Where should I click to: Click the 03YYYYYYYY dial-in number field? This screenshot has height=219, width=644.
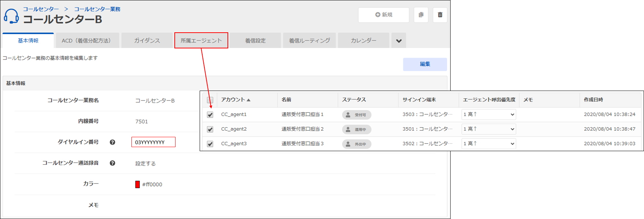click(x=153, y=142)
